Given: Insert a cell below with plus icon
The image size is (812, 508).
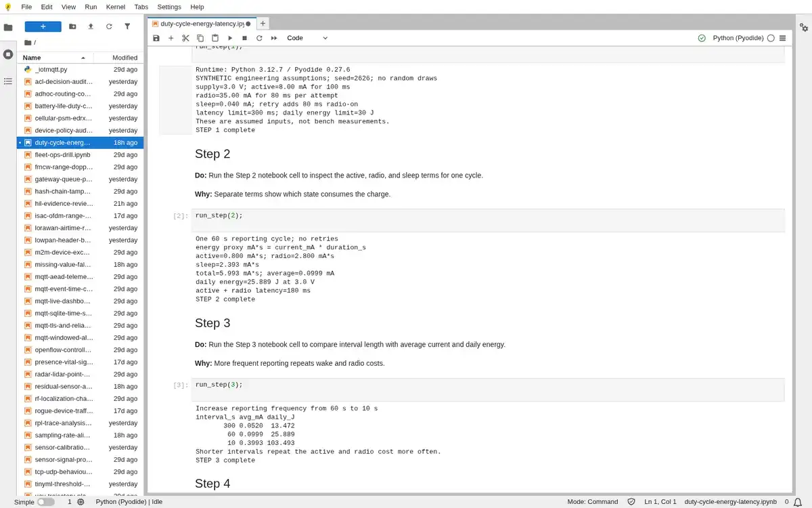Looking at the screenshot, I should (171, 38).
